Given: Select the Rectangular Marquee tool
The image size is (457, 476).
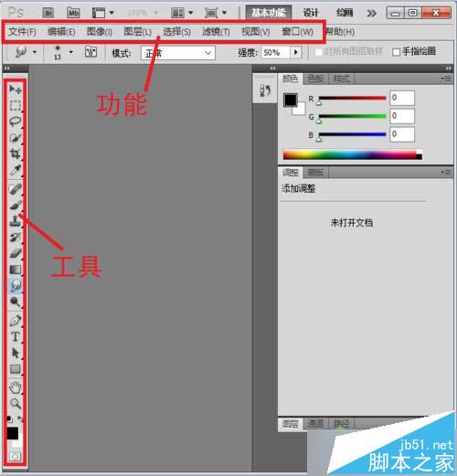Looking at the screenshot, I should tap(16, 105).
